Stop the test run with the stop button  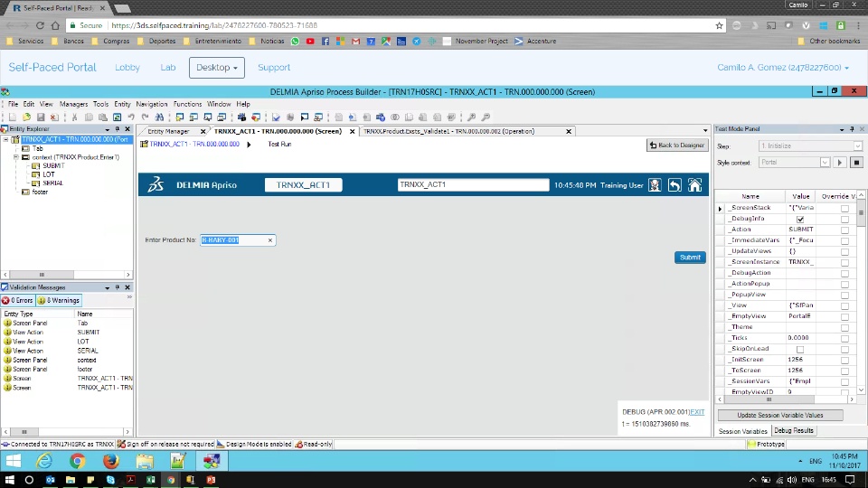(x=856, y=163)
